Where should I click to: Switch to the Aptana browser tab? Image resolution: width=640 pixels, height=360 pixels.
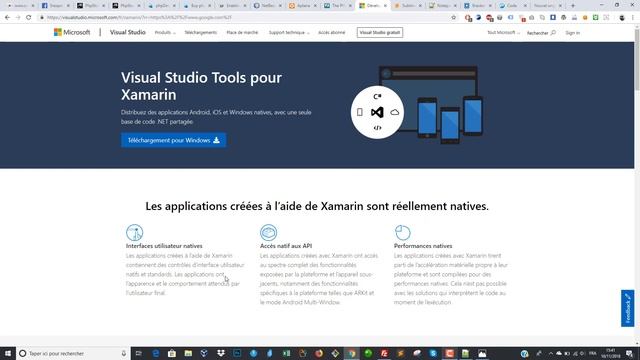pos(302,6)
